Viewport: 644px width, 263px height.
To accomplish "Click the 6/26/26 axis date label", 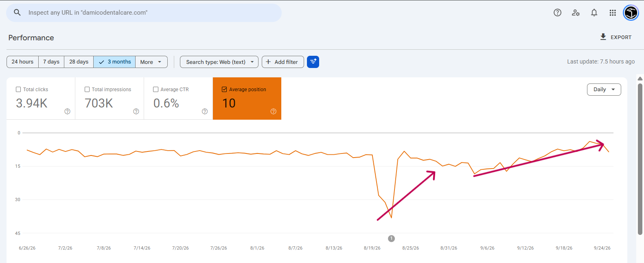I will click(27, 248).
